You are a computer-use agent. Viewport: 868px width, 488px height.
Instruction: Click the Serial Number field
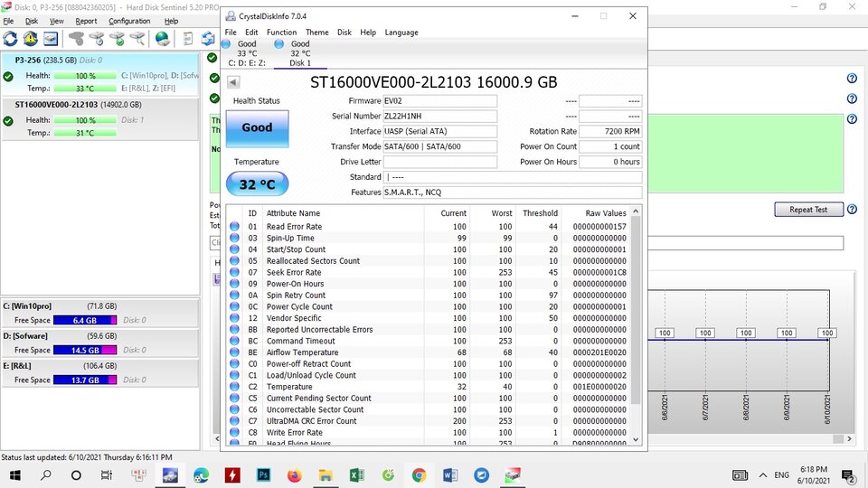440,117
